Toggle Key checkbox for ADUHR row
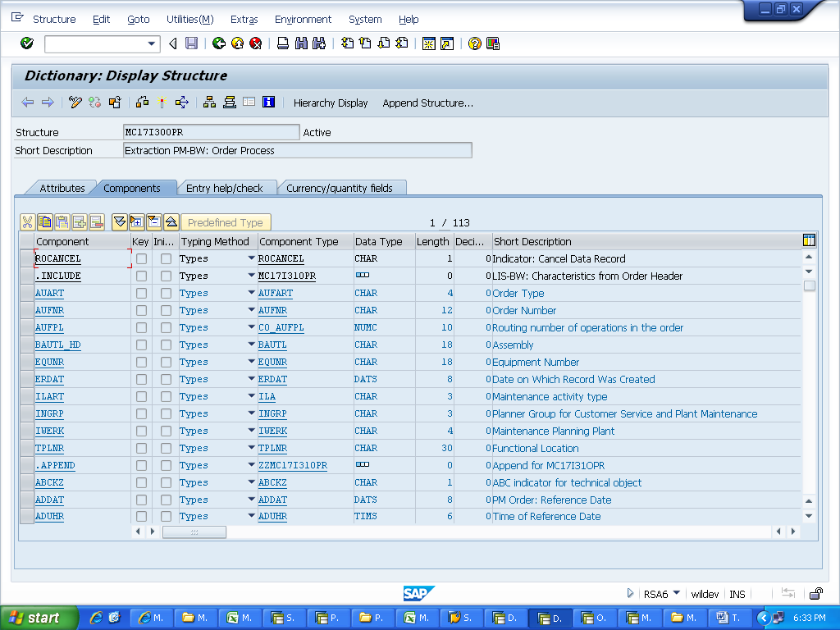The image size is (840, 630). (x=141, y=517)
